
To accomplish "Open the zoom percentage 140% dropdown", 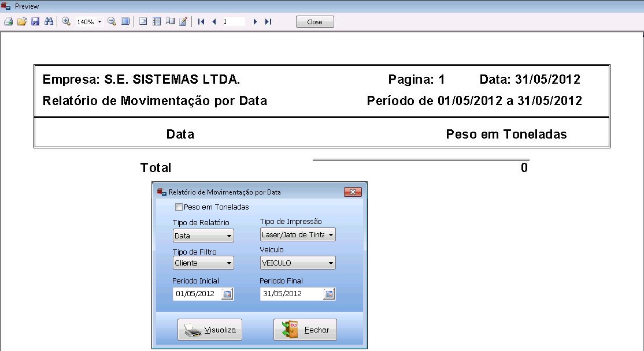I will 100,22.
